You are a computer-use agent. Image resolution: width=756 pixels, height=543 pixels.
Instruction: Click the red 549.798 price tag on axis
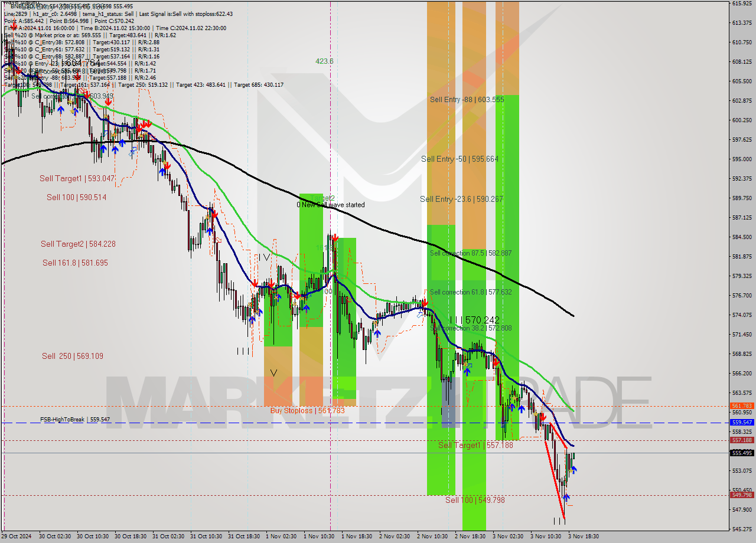tap(742, 495)
